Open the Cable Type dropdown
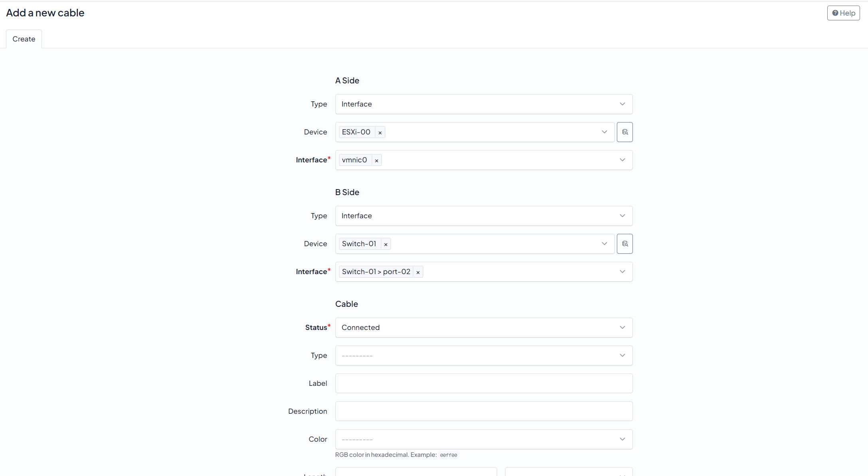 484,356
